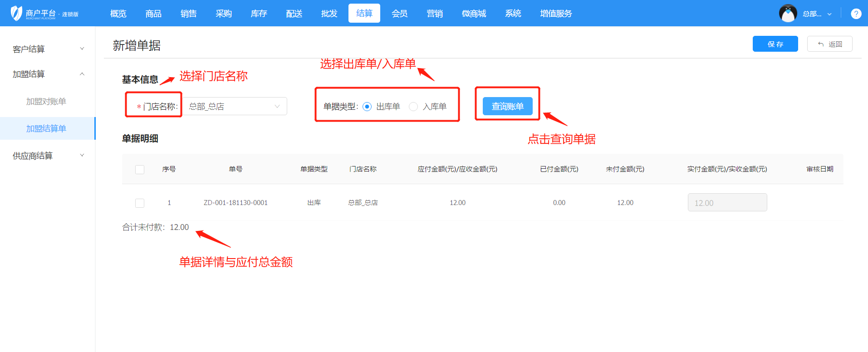Image resolution: width=868 pixels, height=352 pixels.
Task: Open the 会员 top menu
Action: click(x=399, y=14)
